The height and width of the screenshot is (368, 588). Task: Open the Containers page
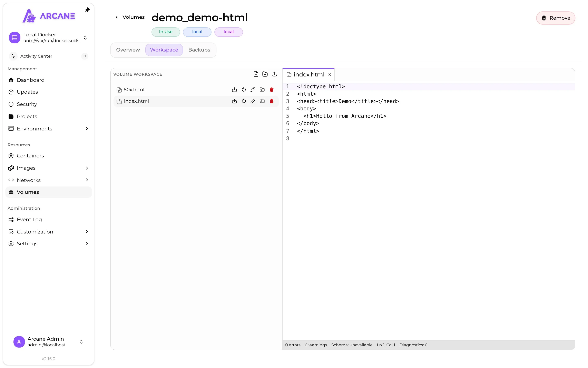(49, 156)
